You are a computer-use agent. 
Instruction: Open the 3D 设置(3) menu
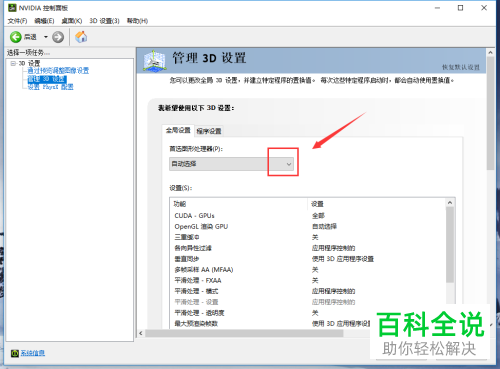pyautogui.click(x=104, y=21)
